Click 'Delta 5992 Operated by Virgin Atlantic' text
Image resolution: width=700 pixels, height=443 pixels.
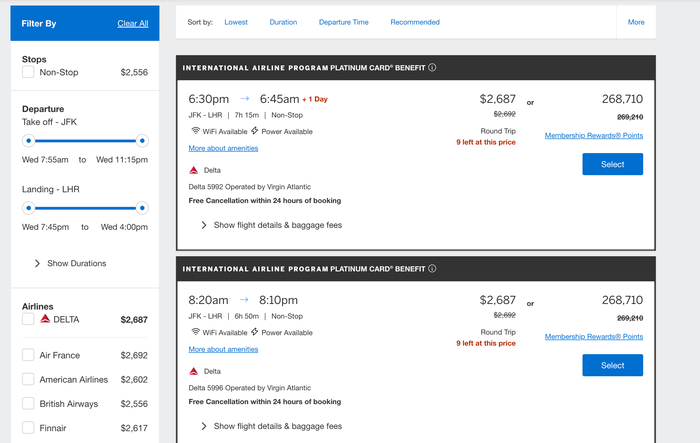pyautogui.click(x=250, y=187)
